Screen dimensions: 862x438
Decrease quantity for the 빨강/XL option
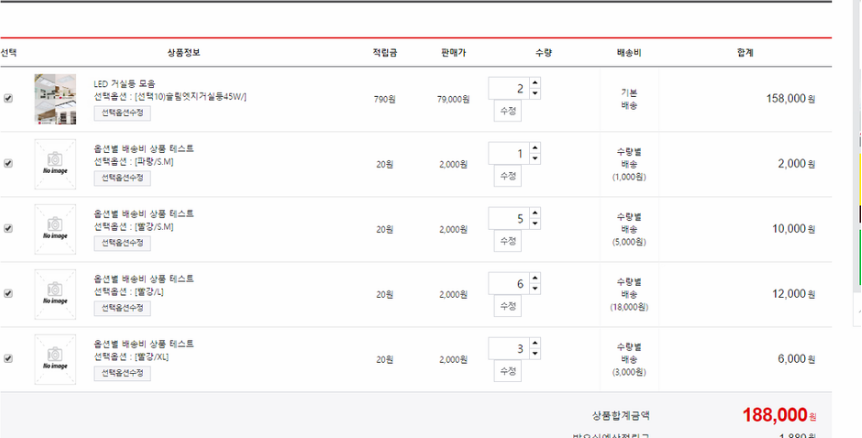click(535, 354)
